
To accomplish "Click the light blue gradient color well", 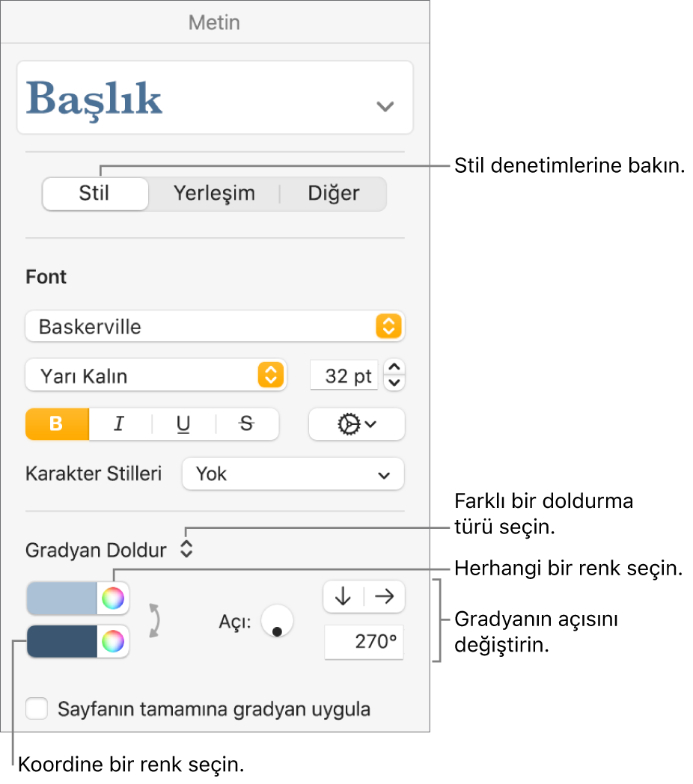I will 61,598.
